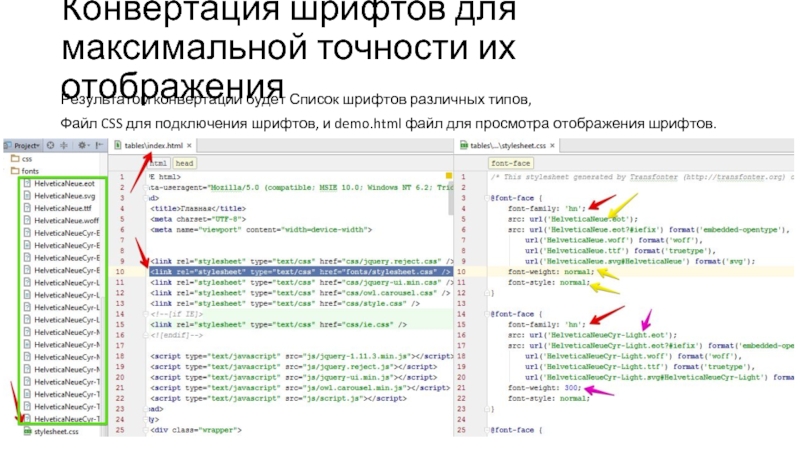Click the HelveticaNeue.eot file icon
800x450 pixels.
27,183
